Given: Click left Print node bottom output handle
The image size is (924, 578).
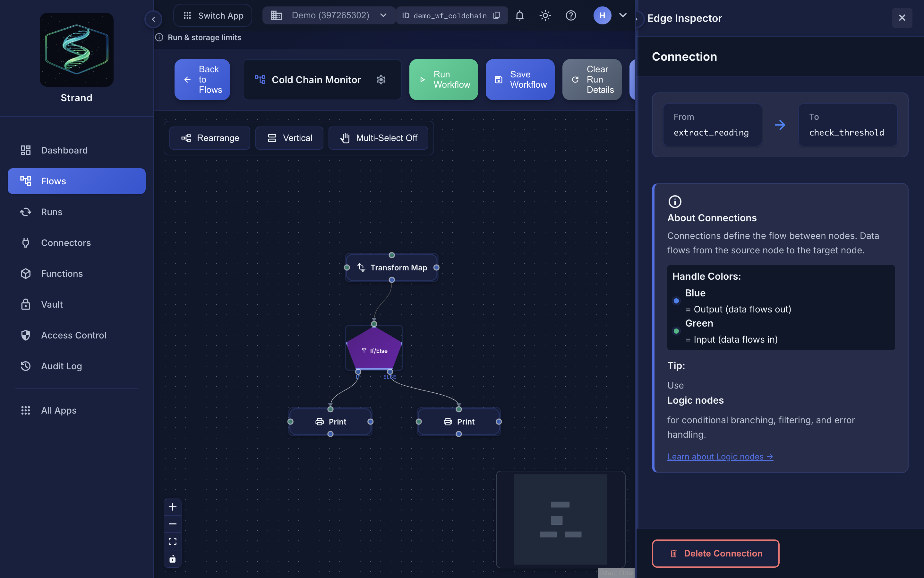Looking at the screenshot, I should pyautogui.click(x=331, y=434).
